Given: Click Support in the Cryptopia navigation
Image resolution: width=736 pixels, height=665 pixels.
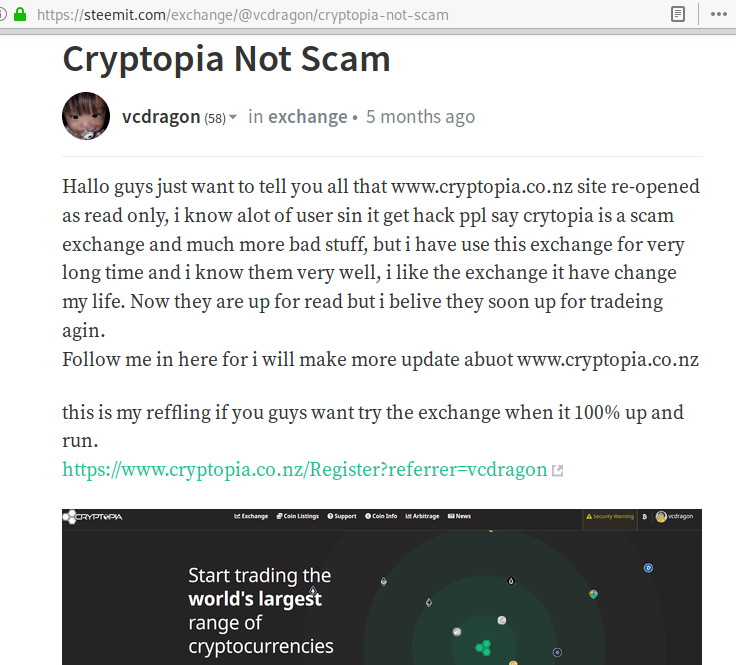Looking at the screenshot, I should [x=342, y=516].
